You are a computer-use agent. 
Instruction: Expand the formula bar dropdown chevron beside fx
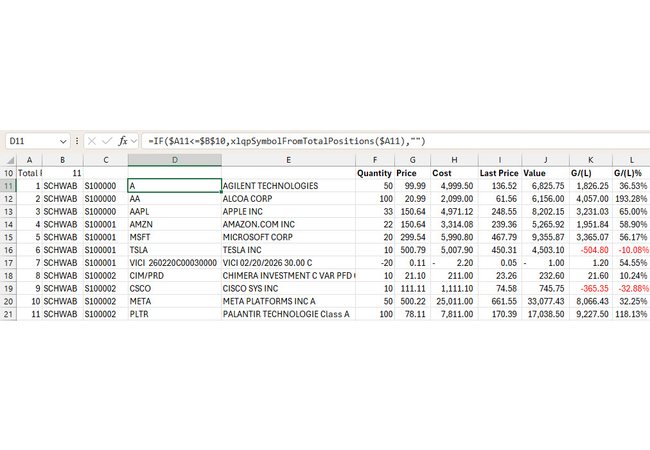point(133,141)
